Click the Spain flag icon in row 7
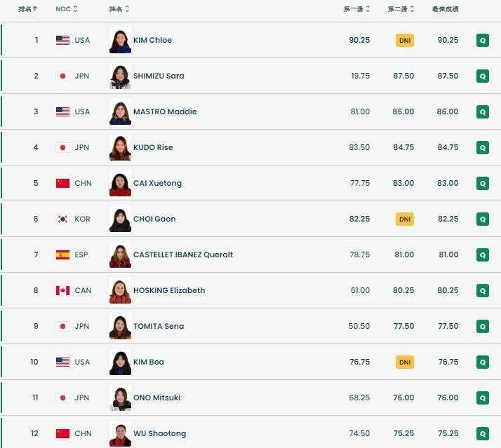 coord(63,254)
